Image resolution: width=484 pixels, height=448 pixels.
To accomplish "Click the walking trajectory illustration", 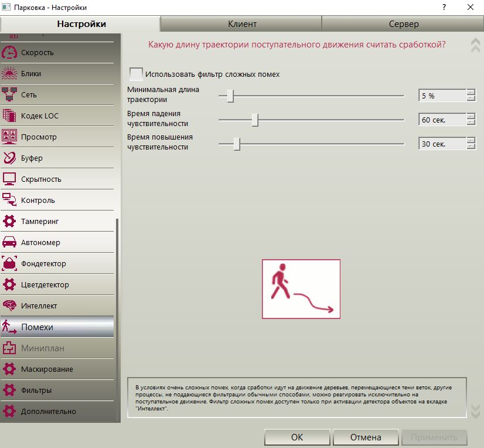I will tap(301, 289).
